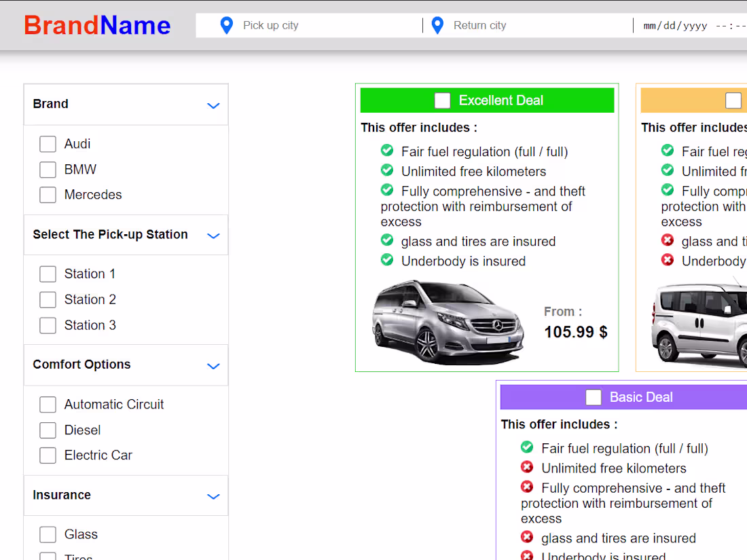
Task: Click the Comfort Options section title
Action: tap(81, 365)
